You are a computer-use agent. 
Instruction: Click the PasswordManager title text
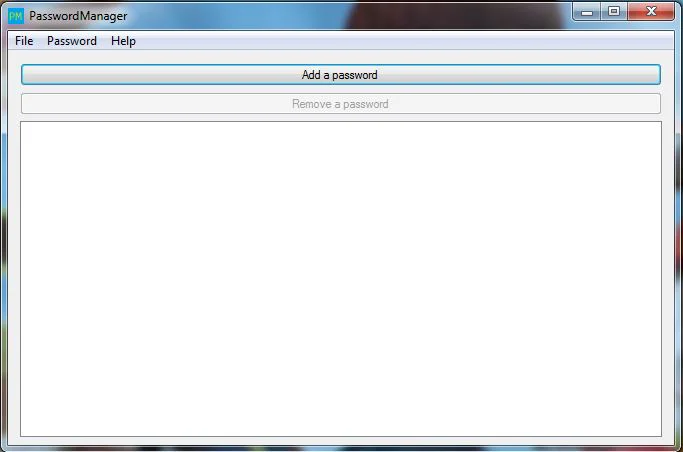pyautogui.click(x=78, y=16)
